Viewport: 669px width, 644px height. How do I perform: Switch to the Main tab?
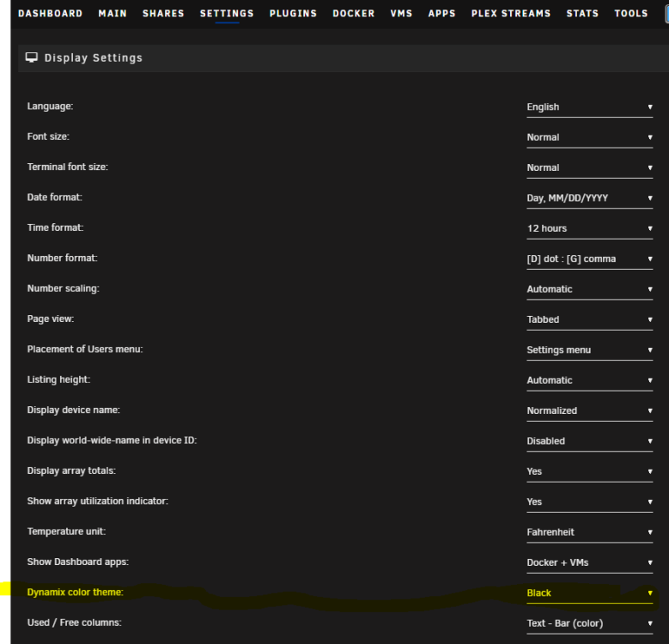(113, 14)
